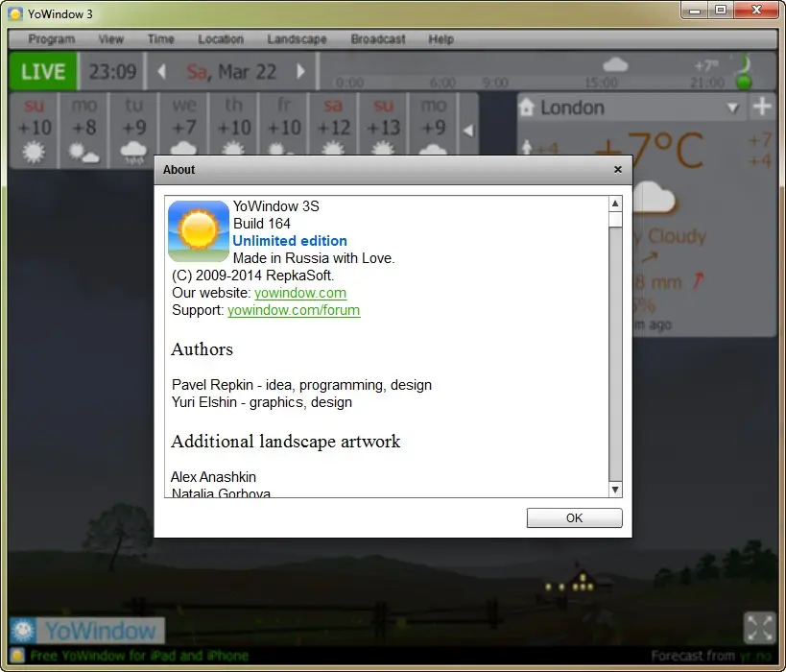
Task: Open the Landscape menu
Action: (297, 39)
